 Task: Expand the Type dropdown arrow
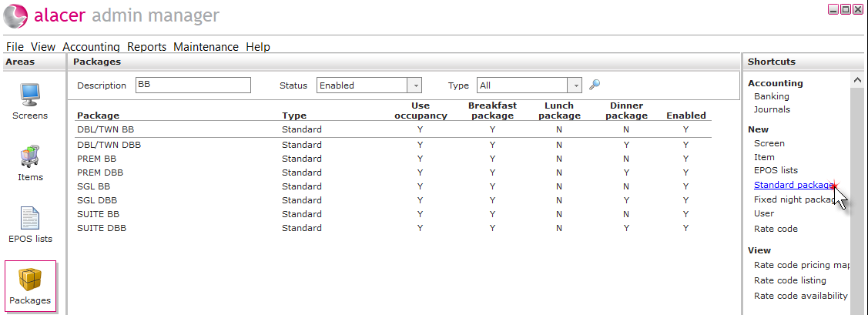575,85
